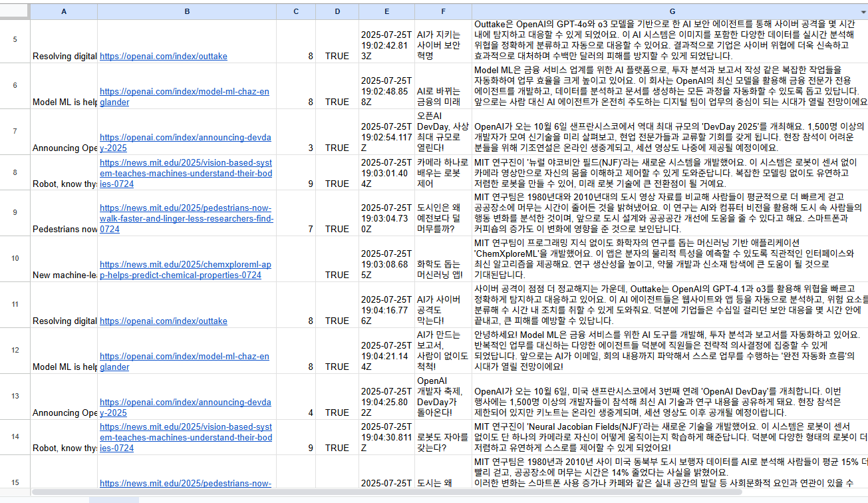Click the 'Resolving digital' cell in row 5

(64, 41)
